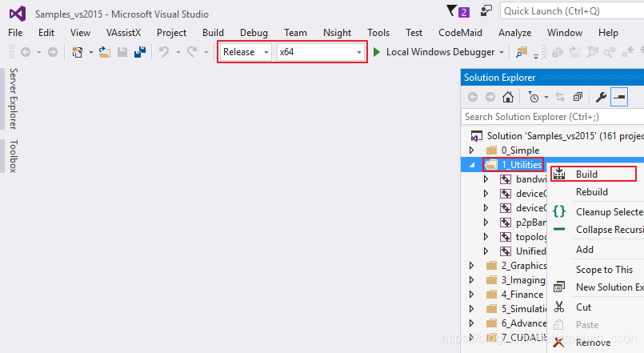This screenshot has height=353, width=644.
Task: Click Solution Explorer Forward arrow icon
Action: (490, 97)
